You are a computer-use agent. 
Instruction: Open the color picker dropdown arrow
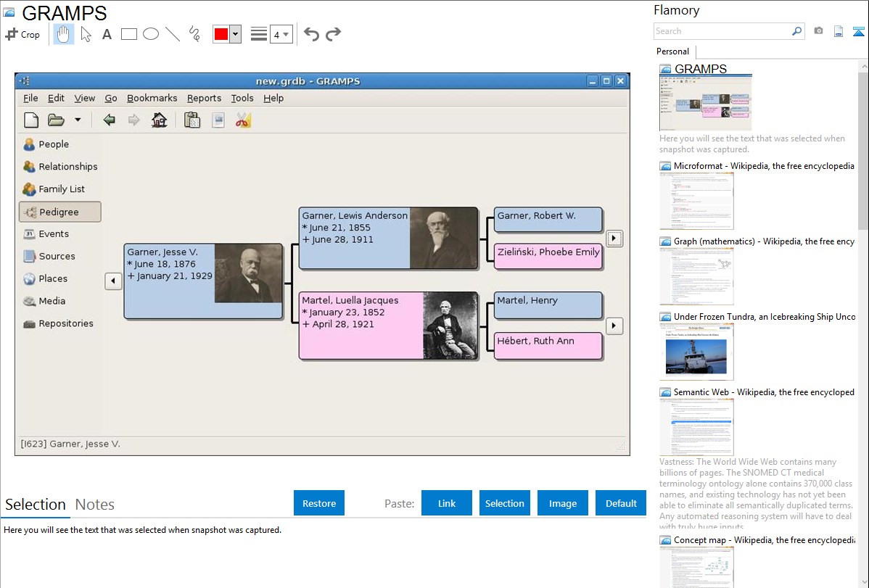point(235,34)
